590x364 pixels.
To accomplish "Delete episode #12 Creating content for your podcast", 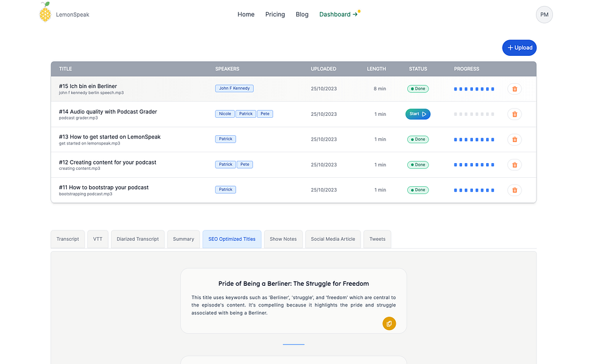I will 514,164.
